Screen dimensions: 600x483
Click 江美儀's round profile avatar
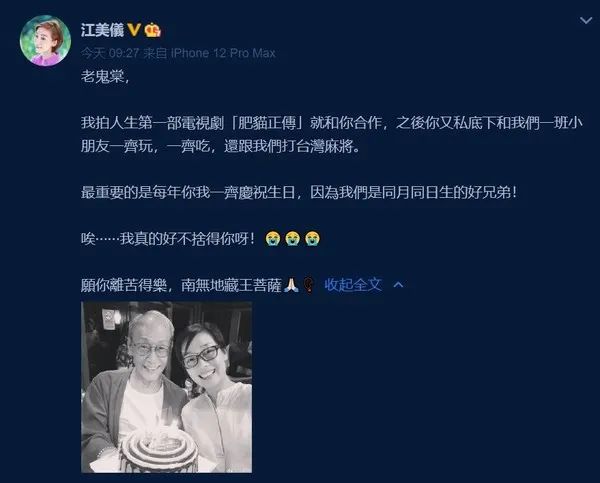(45, 41)
